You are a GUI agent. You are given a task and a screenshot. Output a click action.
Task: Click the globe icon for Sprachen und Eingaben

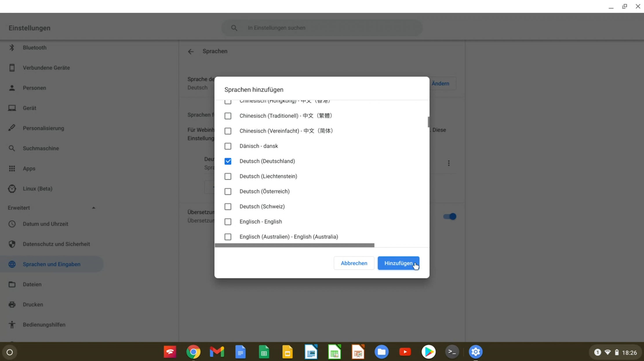point(12,264)
